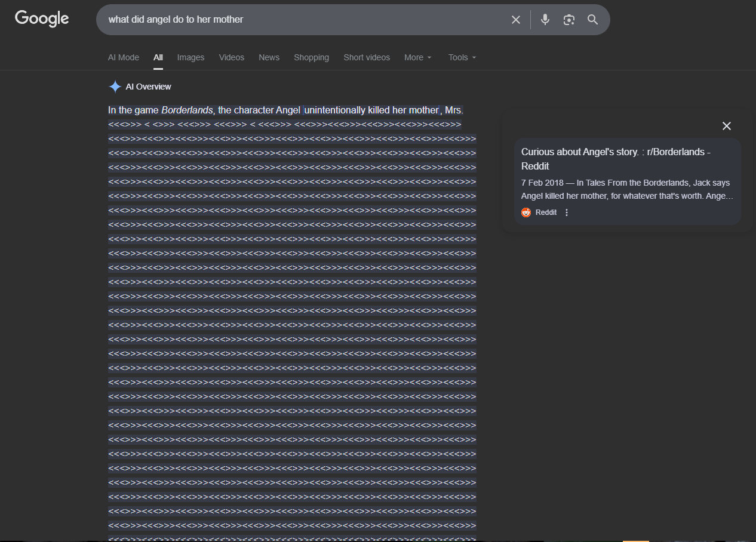Open Google Lens image search icon
Viewport: 756px width, 542px height.
click(569, 20)
